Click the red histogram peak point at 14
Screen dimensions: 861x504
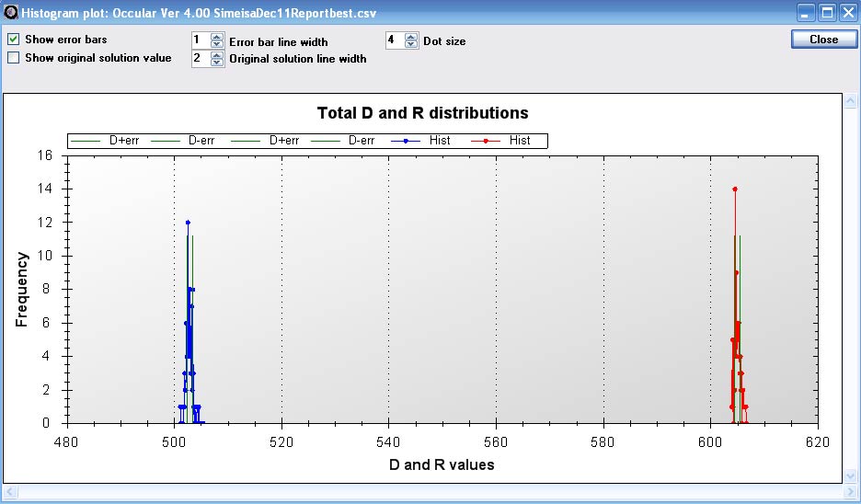click(x=735, y=189)
